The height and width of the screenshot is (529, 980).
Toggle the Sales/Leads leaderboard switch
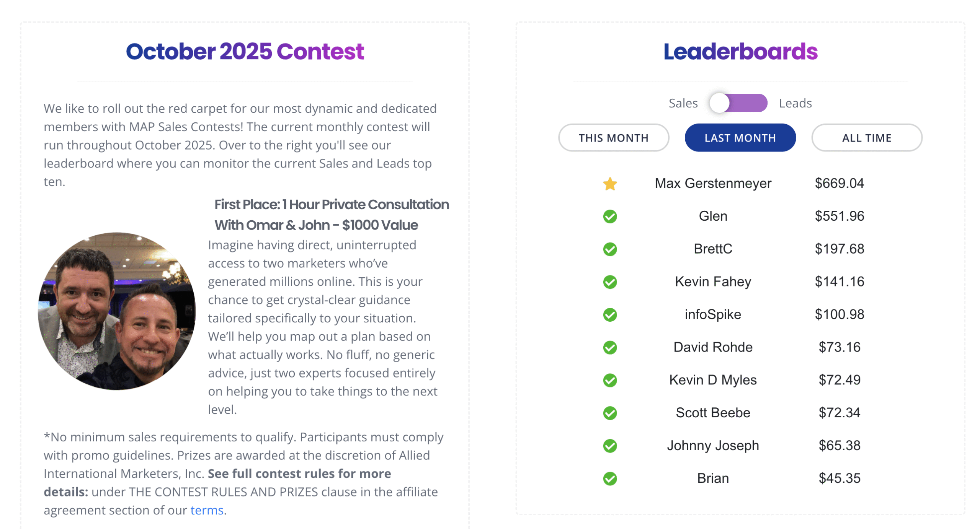click(x=737, y=103)
